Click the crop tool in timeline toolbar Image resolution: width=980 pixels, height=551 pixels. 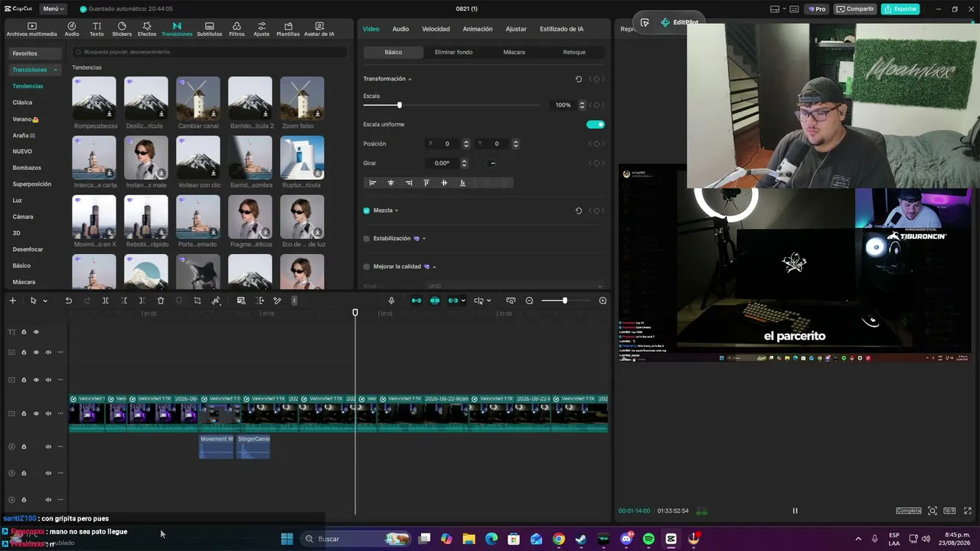[198, 301]
